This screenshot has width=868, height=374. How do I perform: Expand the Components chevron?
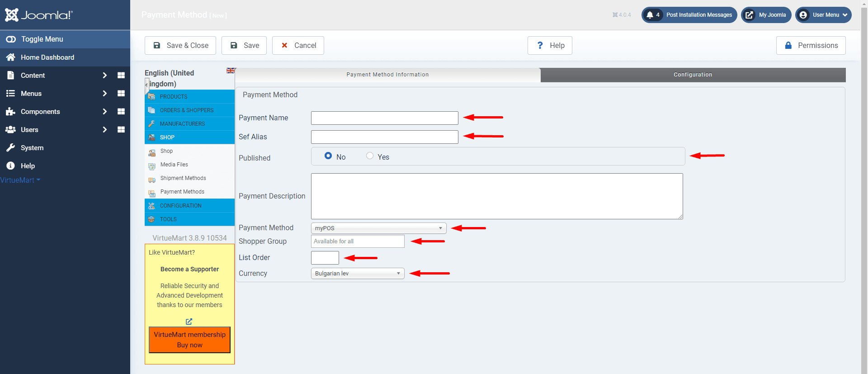coord(104,112)
